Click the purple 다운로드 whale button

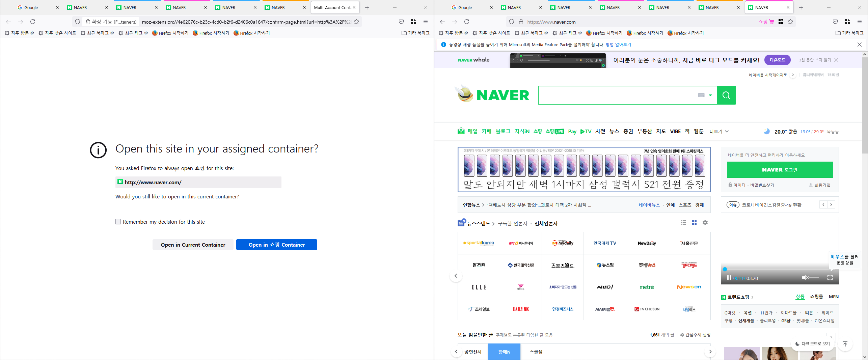click(x=778, y=60)
